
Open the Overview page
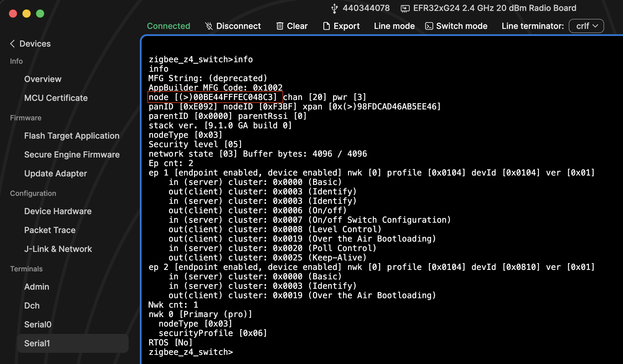tap(43, 79)
